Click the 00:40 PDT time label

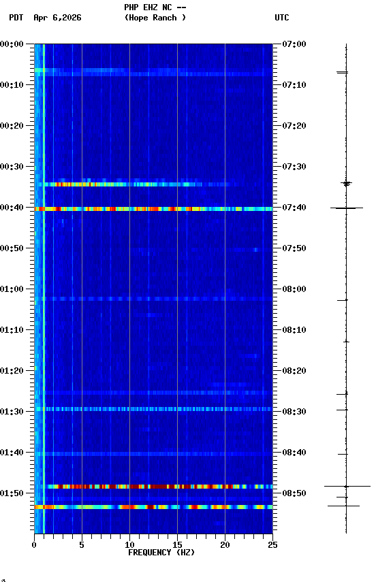12,208
